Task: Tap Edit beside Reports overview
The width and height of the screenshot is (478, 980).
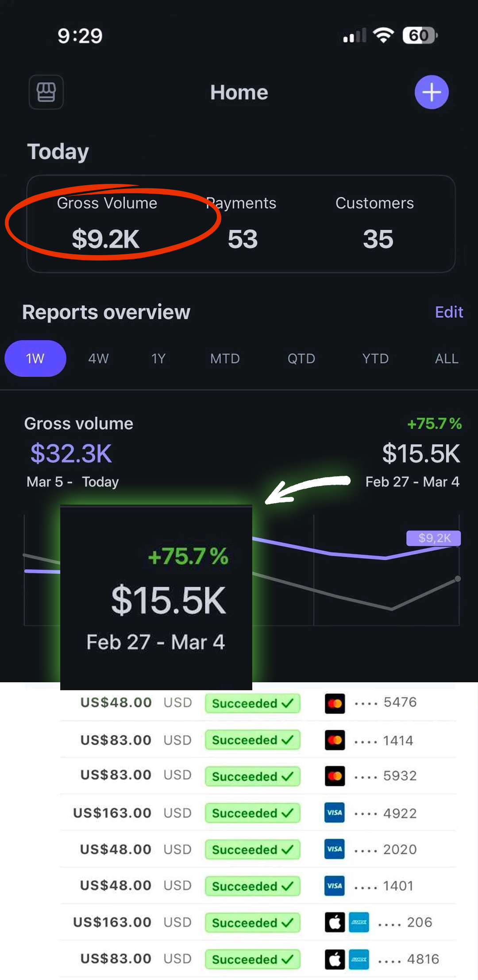Action: point(449,312)
